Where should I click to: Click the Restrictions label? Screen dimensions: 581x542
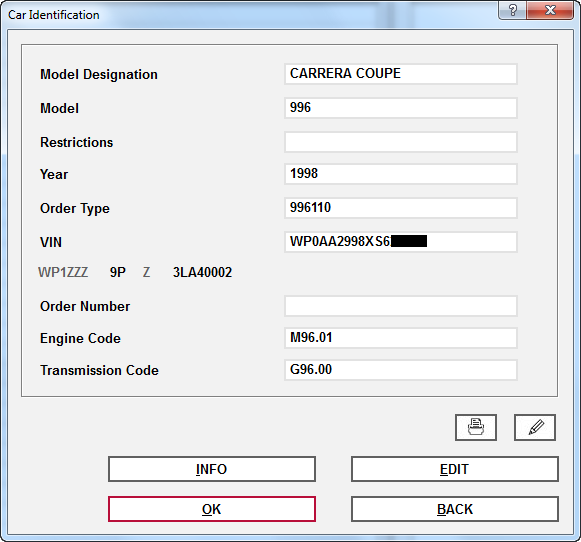click(77, 142)
